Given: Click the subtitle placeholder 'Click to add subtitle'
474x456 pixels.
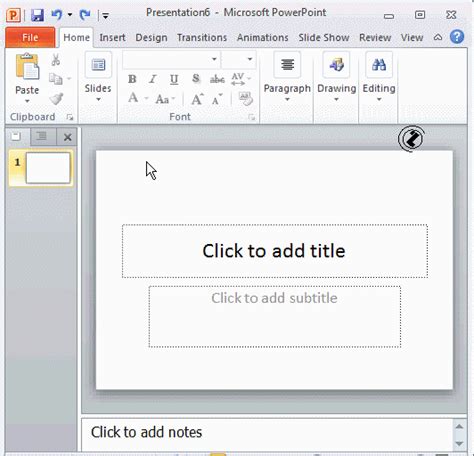Looking at the screenshot, I should coord(275,316).
